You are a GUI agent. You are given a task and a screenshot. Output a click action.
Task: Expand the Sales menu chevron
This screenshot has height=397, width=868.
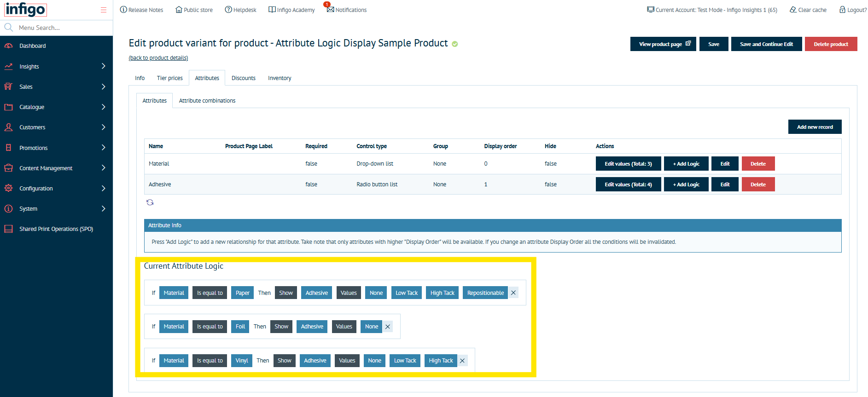click(104, 86)
